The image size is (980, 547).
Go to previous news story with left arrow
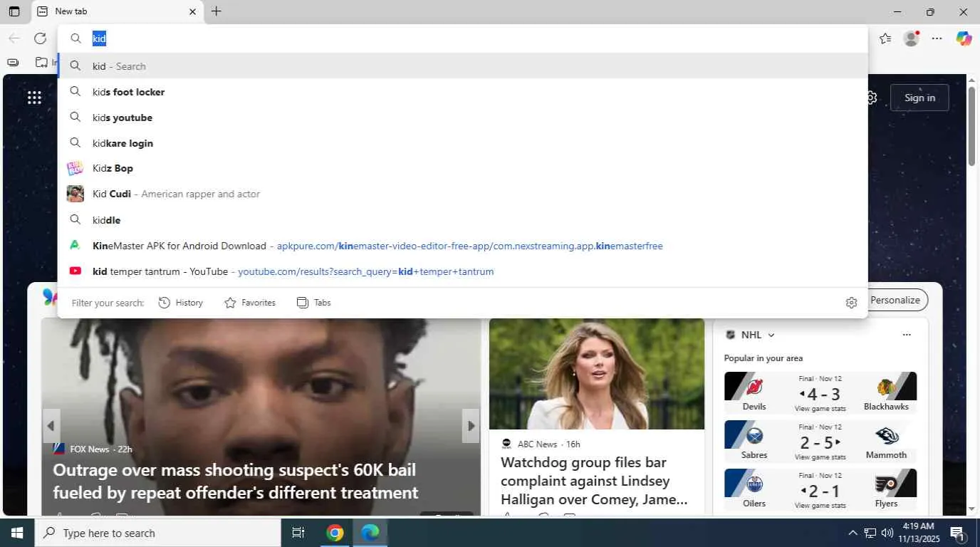(x=51, y=426)
